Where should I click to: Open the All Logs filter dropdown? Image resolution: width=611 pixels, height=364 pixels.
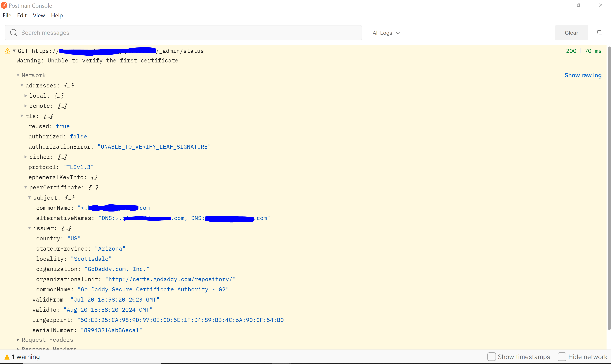pos(386,33)
